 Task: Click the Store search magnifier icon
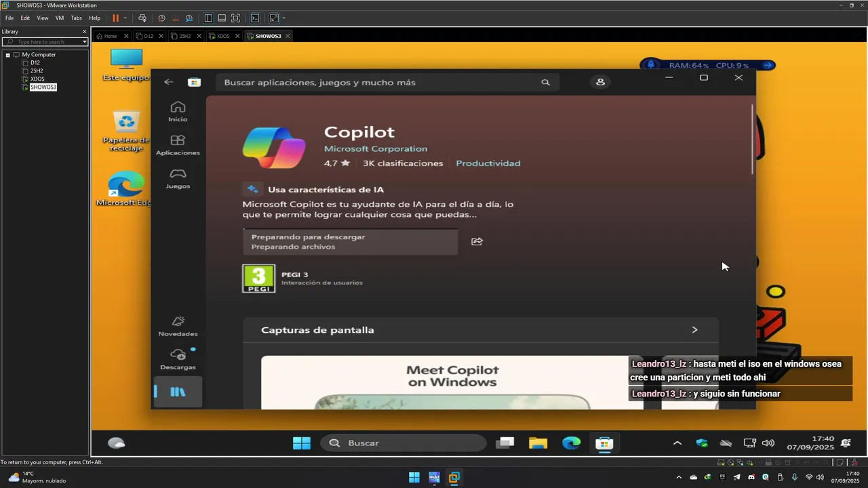pos(545,82)
